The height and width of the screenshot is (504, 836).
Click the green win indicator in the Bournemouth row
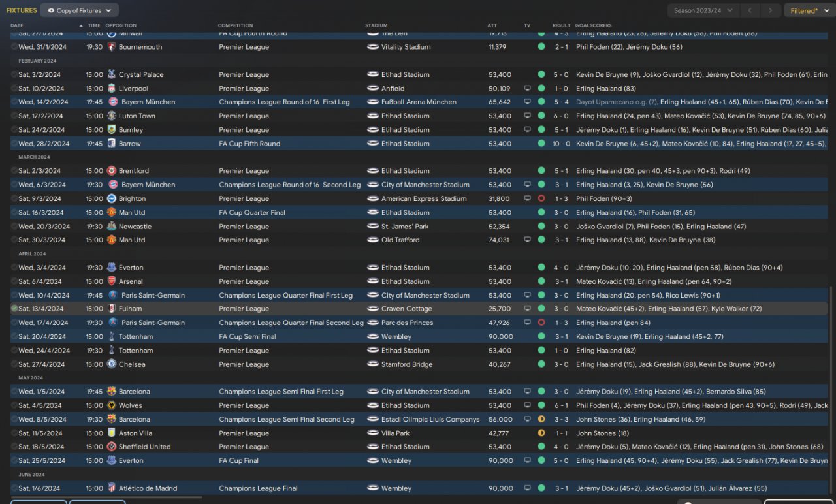tap(541, 47)
